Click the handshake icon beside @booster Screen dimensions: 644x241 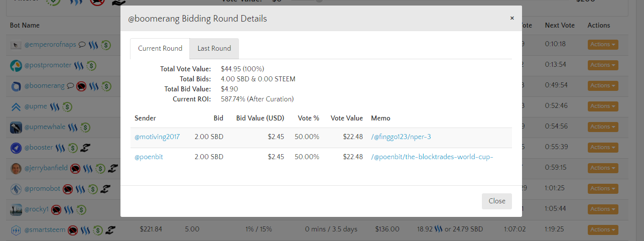click(86, 148)
